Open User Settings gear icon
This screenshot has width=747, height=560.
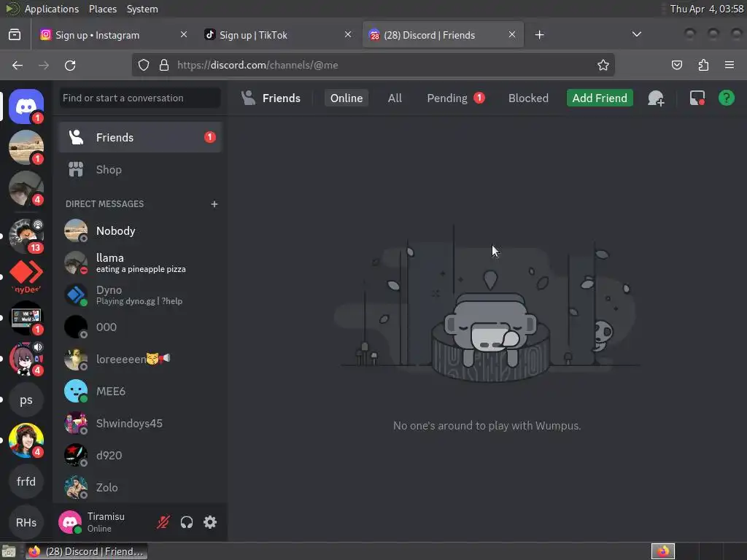point(210,522)
